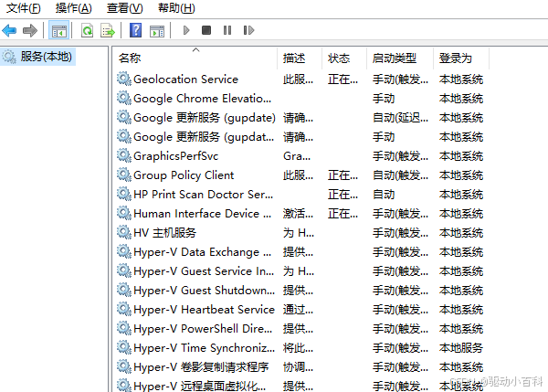The image size is (548, 392).
Task: Select the Group Policy Client service name
Action: [x=184, y=175]
